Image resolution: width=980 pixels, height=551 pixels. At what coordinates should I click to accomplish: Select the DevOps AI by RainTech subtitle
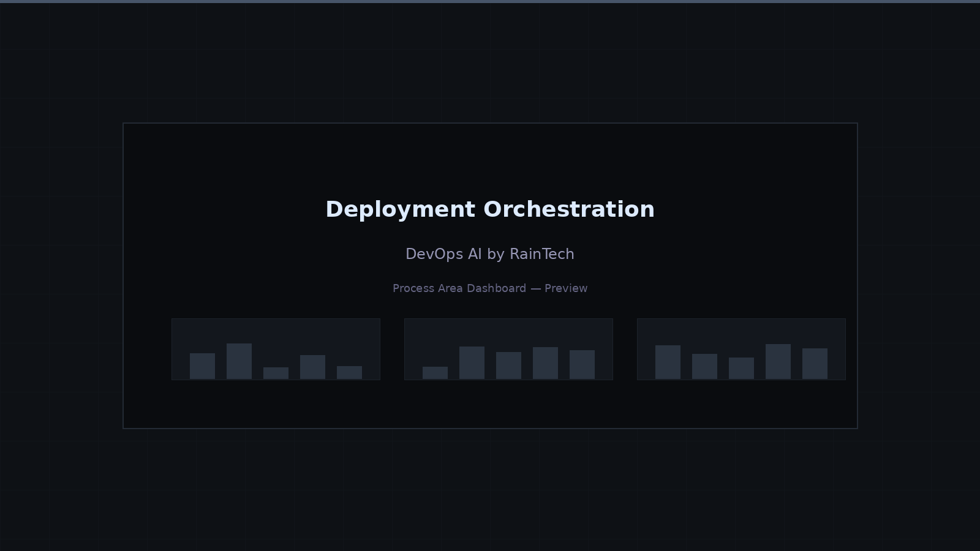(x=490, y=254)
